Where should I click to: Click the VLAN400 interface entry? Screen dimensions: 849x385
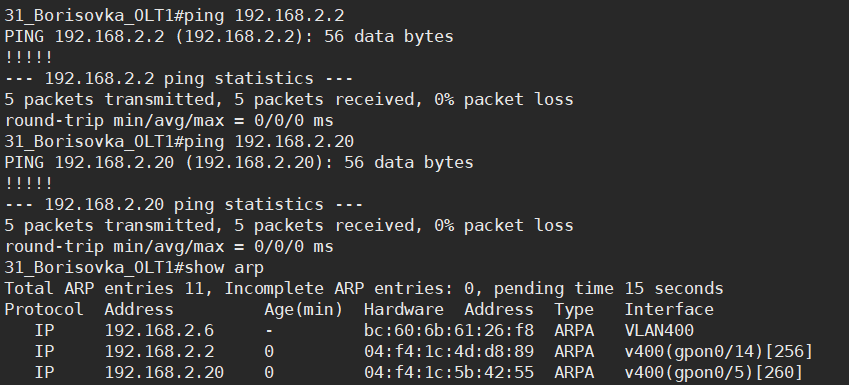[x=659, y=330]
